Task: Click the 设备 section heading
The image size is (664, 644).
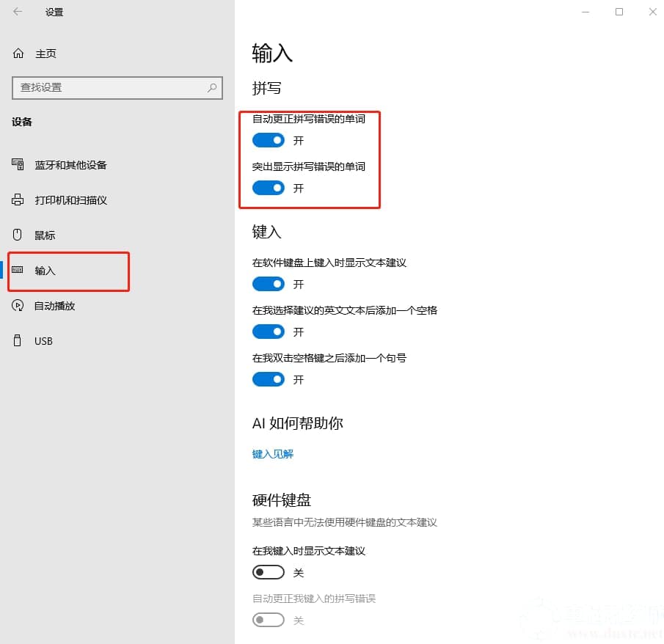Action: [21, 122]
